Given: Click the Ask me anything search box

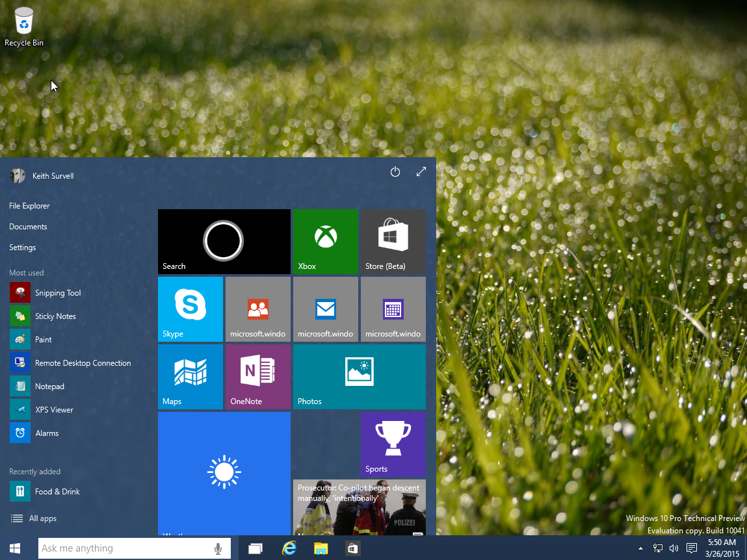Looking at the screenshot, I should 135,548.
